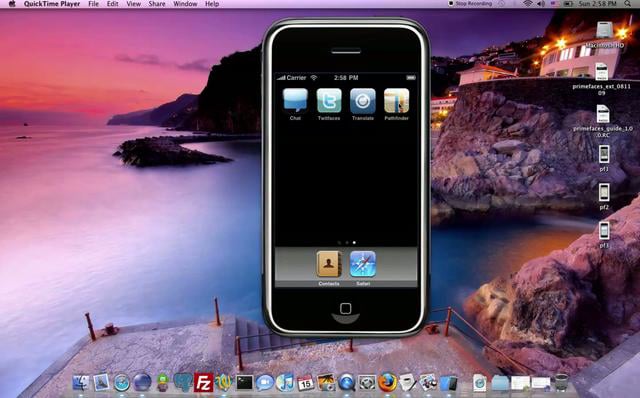The height and width of the screenshot is (398, 640).
Task: Open the battery status menu
Action: point(568,4)
